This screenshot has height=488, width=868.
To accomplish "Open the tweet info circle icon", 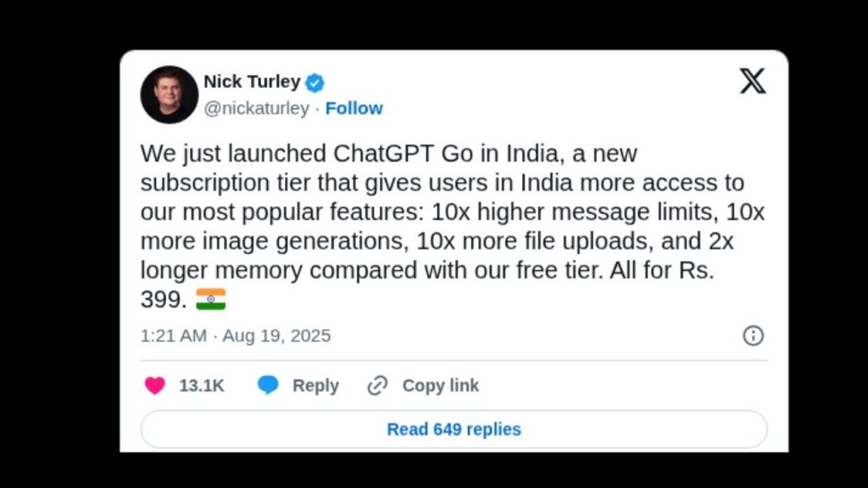I will pos(753,335).
